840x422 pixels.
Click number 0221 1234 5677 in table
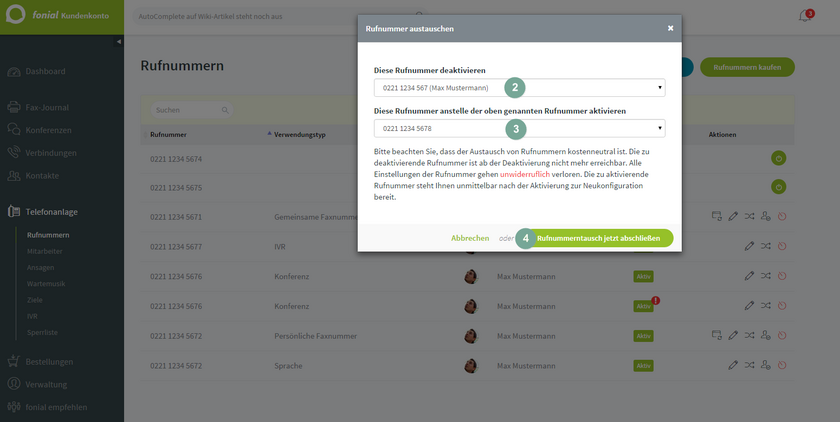(176, 247)
